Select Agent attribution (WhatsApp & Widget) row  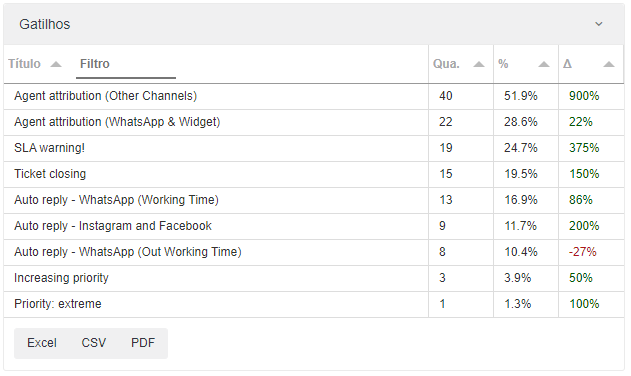[x=314, y=122]
